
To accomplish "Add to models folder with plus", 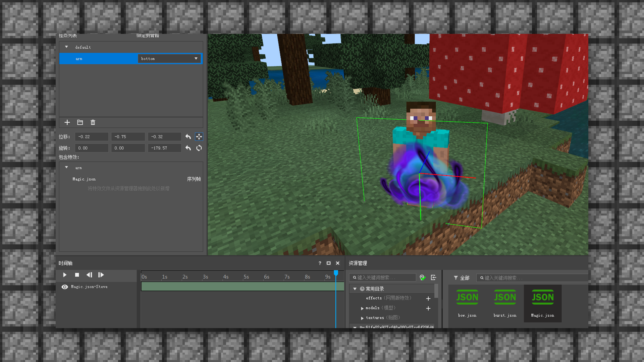I will (x=428, y=308).
